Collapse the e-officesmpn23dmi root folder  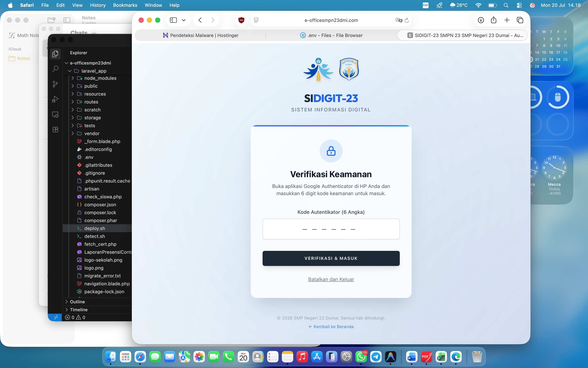pos(66,63)
